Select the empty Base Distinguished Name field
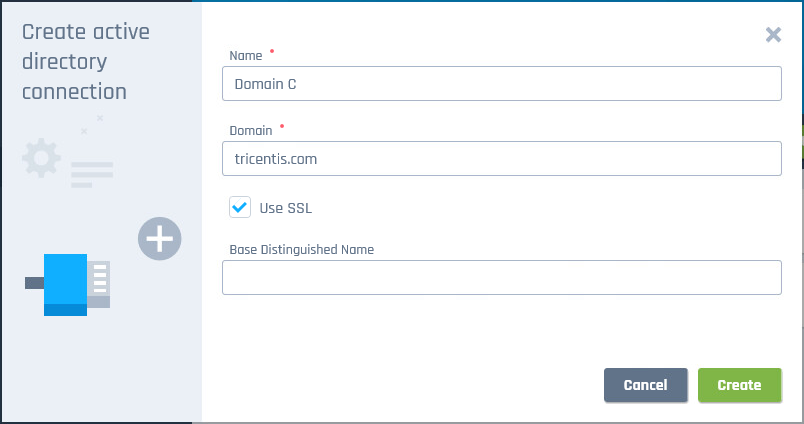 click(x=501, y=278)
